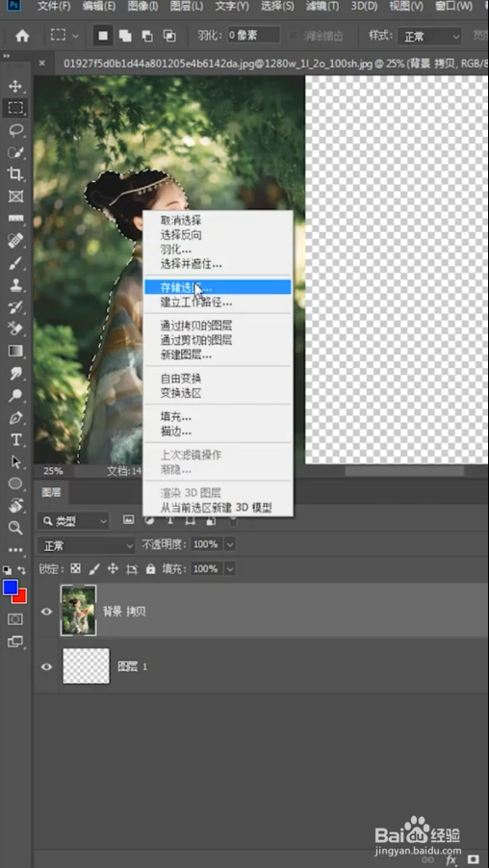Select the Crop tool
489x868 pixels.
pyautogui.click(x=15, y=174)
